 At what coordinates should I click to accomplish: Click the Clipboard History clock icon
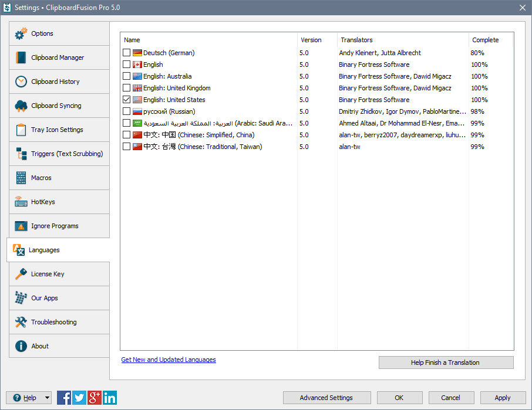[21, 82]
